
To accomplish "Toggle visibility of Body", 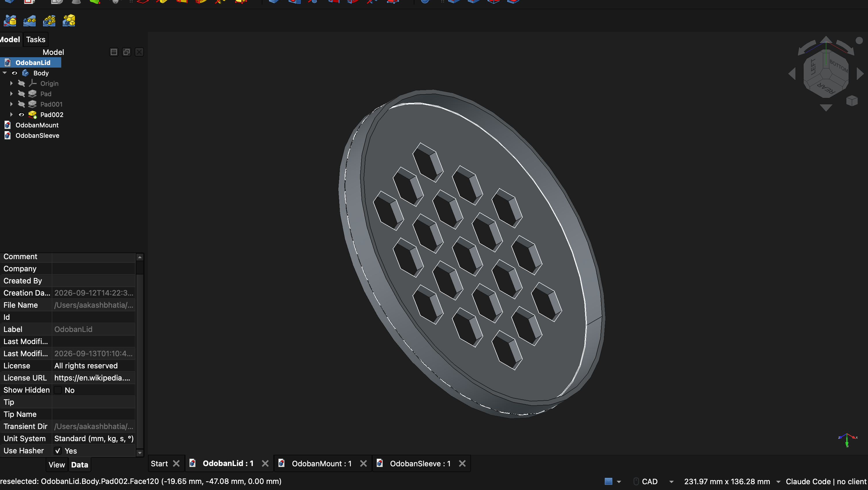I will 14,73.
